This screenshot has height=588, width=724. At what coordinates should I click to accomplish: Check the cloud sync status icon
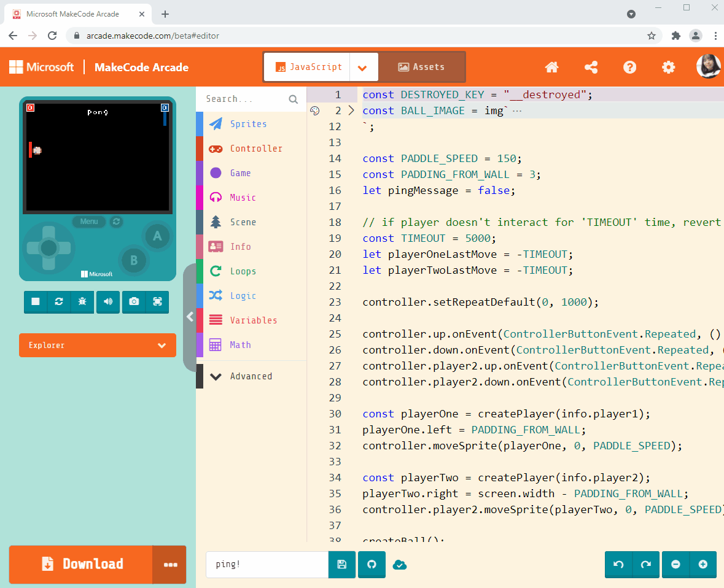coord(400,565)
